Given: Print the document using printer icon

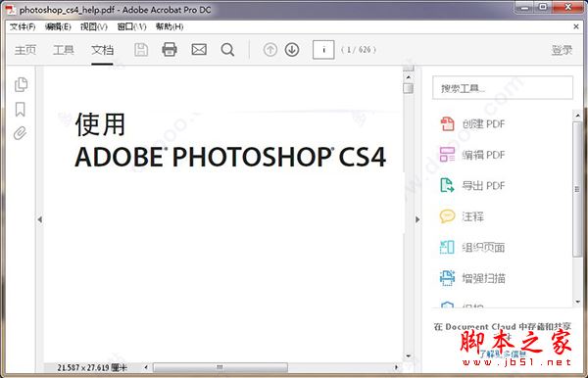Looking at the screenshot, I should click(x=170, y=49).
